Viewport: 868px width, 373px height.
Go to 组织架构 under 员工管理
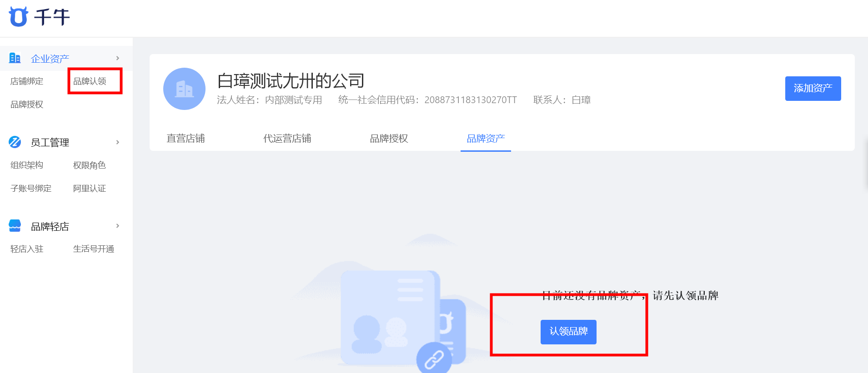pyautogui.click(x=27, y=165)
